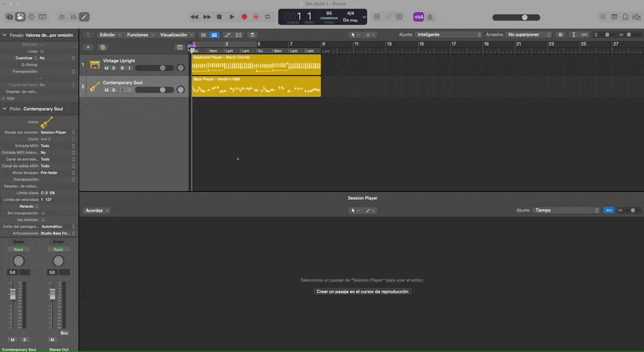Click the red Record button
Viewport: 644px width, 352px height.
pos(244,17)
